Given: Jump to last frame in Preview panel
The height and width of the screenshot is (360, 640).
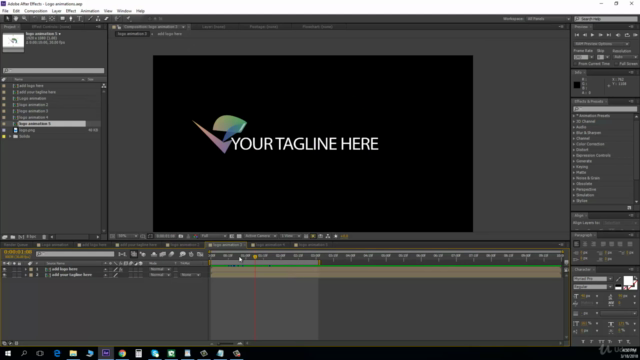Looking at the screenshot, I should coord(609,35).
